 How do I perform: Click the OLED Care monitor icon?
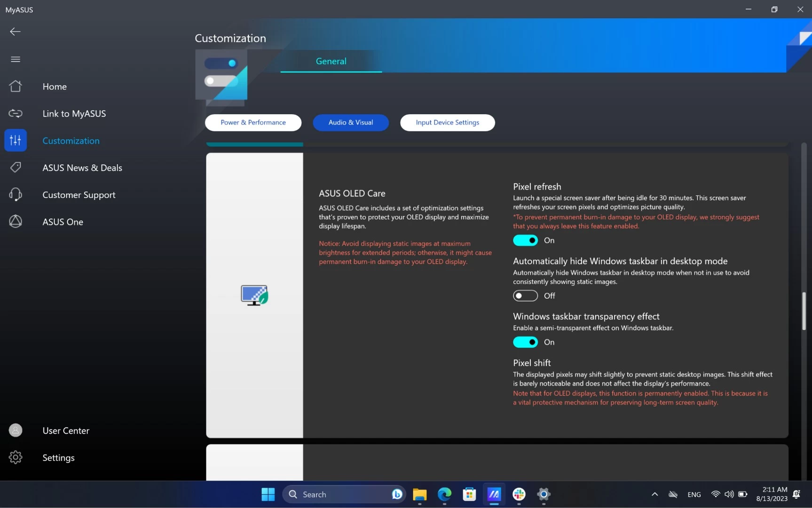coord(254,295)
